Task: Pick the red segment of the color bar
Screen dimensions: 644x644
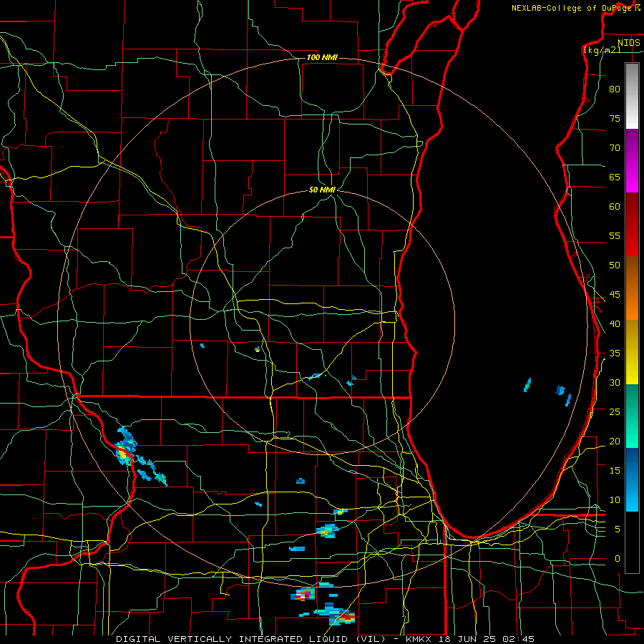Action: (632, 225)
